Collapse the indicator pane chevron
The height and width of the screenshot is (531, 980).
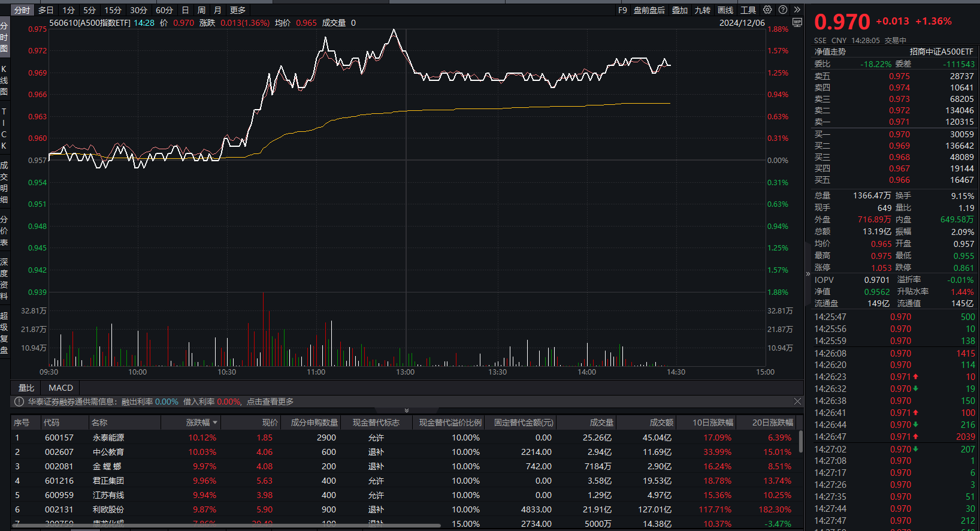(407, 411)
